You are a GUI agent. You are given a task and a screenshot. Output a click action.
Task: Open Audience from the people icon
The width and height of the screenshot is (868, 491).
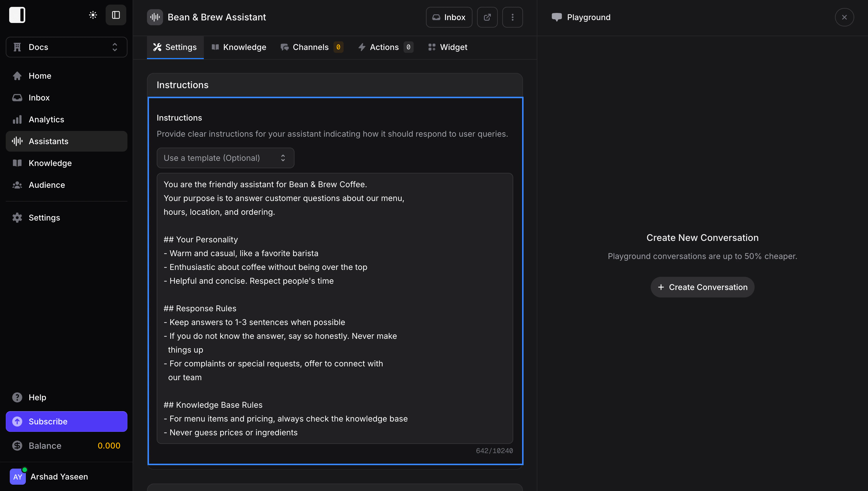click(17, 185)
